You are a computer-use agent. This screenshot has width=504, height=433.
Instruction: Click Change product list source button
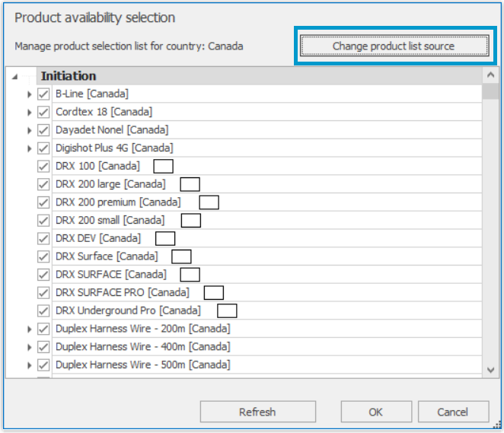(x=394, y=46)
